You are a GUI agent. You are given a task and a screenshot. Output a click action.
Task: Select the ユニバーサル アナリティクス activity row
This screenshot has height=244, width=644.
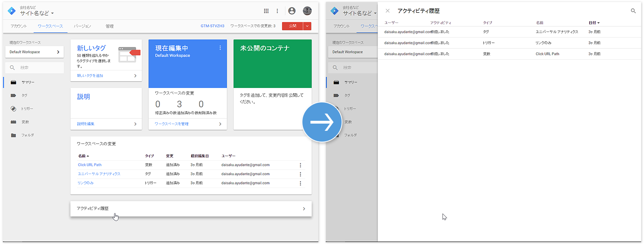click(510, 32)
